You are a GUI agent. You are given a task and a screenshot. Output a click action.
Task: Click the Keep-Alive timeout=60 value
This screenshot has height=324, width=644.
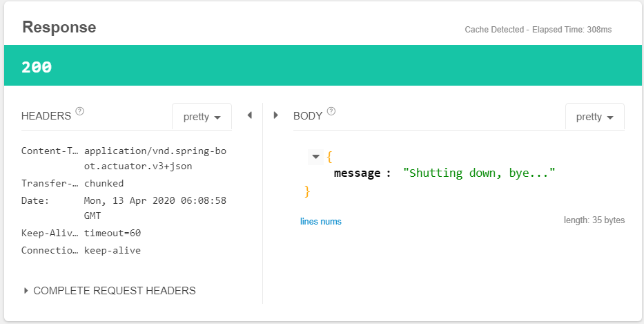[113, 234]
